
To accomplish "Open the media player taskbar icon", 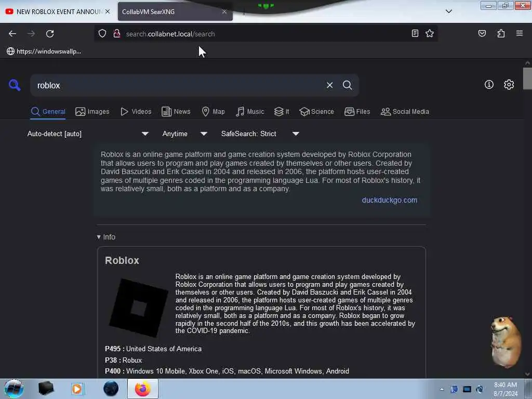I will click(77, 389).
